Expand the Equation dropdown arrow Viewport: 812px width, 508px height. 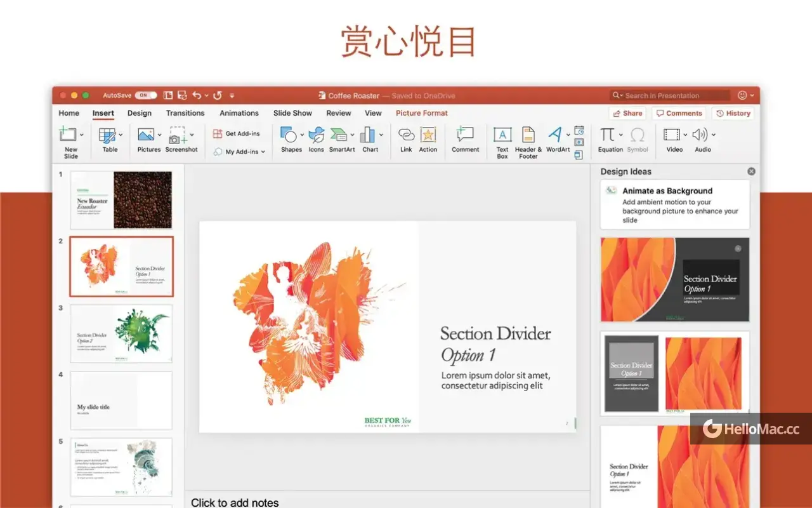pos(620,135)
